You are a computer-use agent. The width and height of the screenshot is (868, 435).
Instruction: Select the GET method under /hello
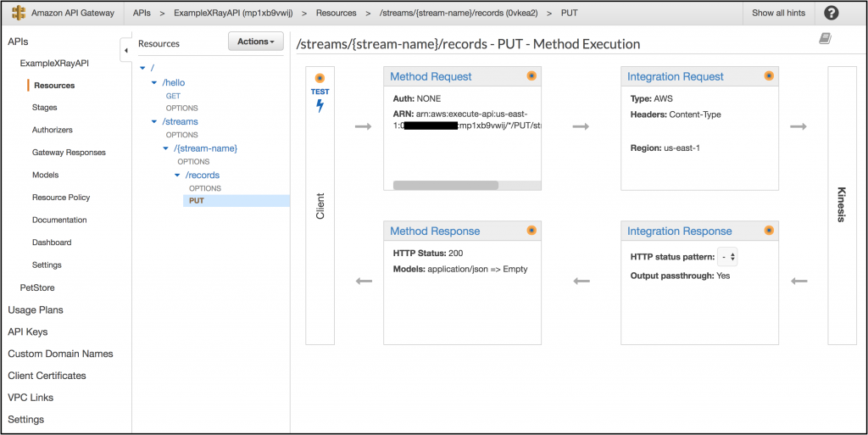[x=173, y=96]
